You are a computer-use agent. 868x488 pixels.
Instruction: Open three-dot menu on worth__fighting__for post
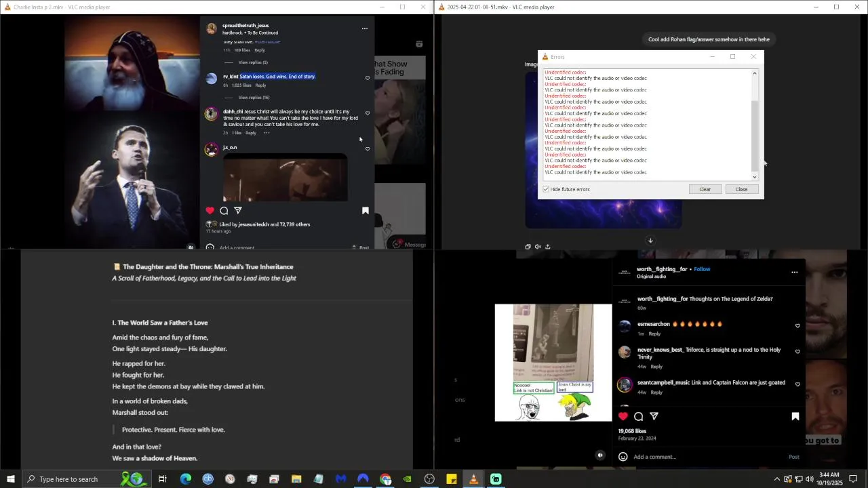(794, 272)
